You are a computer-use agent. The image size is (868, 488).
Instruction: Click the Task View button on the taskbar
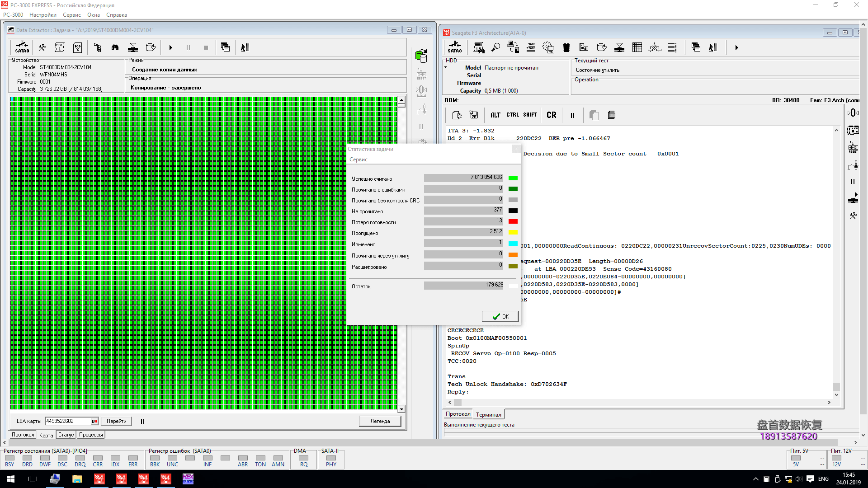pos(33,479)
